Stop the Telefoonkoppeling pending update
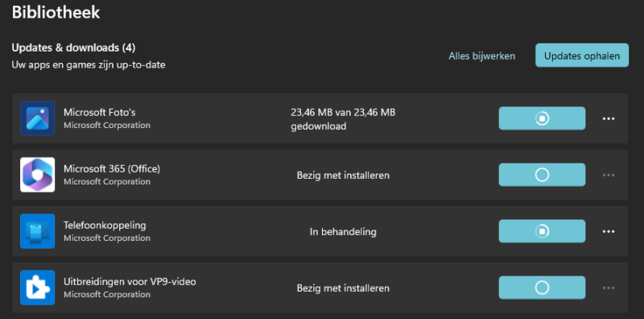 (542, 231)
